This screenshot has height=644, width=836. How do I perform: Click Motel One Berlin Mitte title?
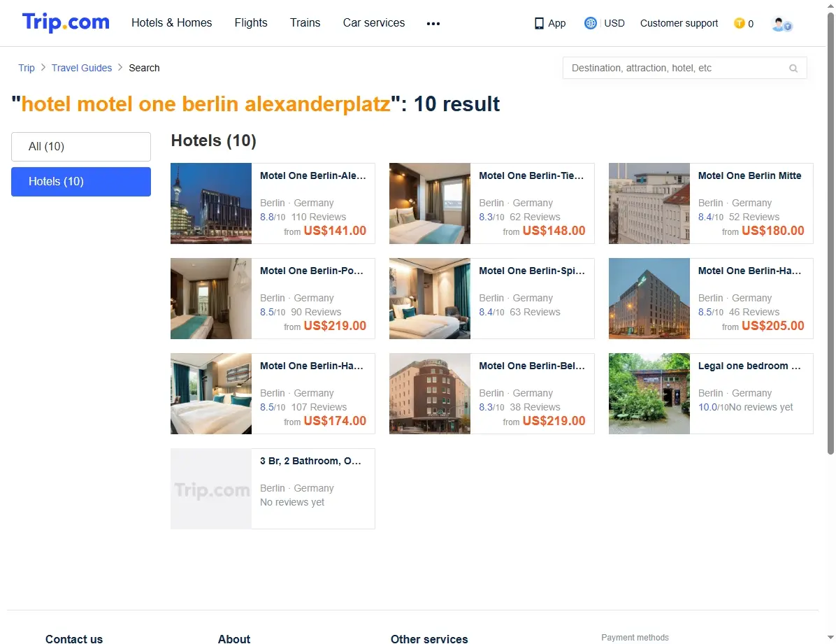[x=749, y=176]
